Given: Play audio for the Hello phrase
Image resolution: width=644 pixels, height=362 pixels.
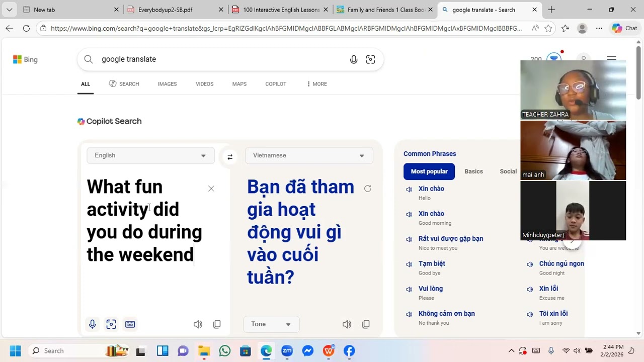Looking at the screenshot, I should pos(409,190).
